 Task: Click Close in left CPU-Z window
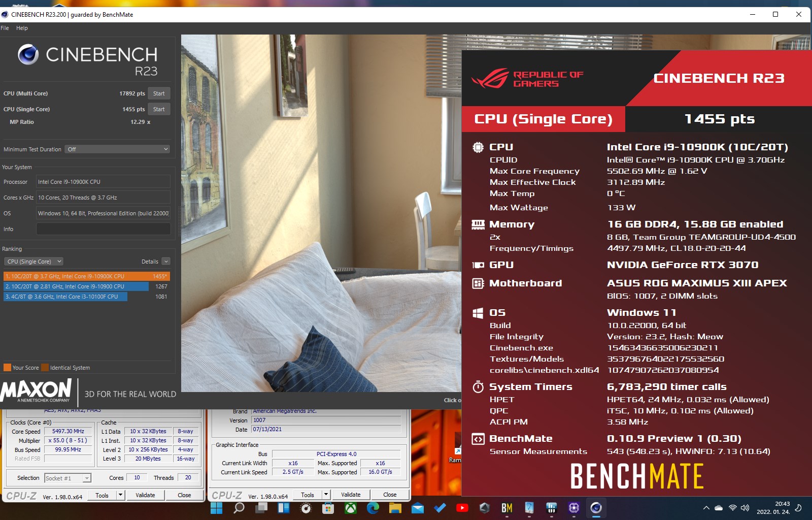click(x=184, y=495)
